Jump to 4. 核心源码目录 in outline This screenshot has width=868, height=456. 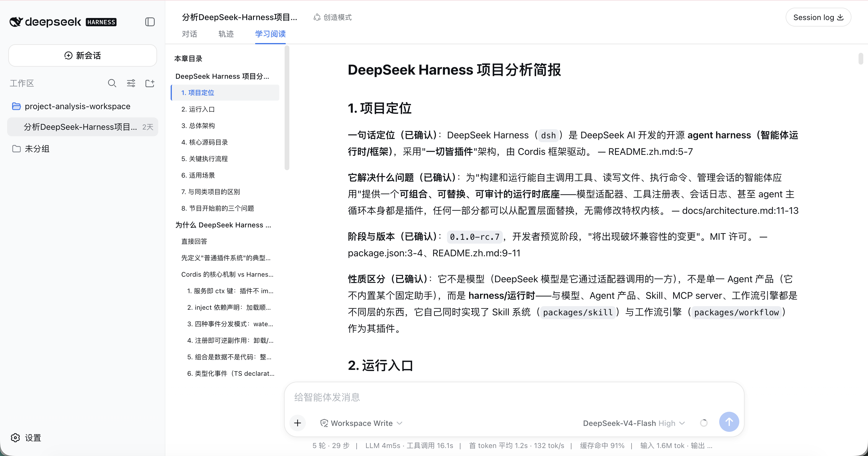225,142
